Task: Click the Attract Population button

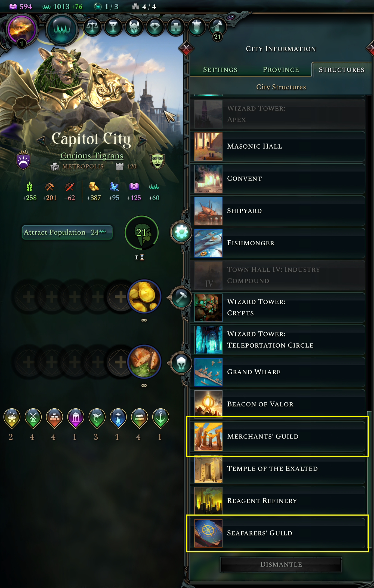Action: click(67, 232)
